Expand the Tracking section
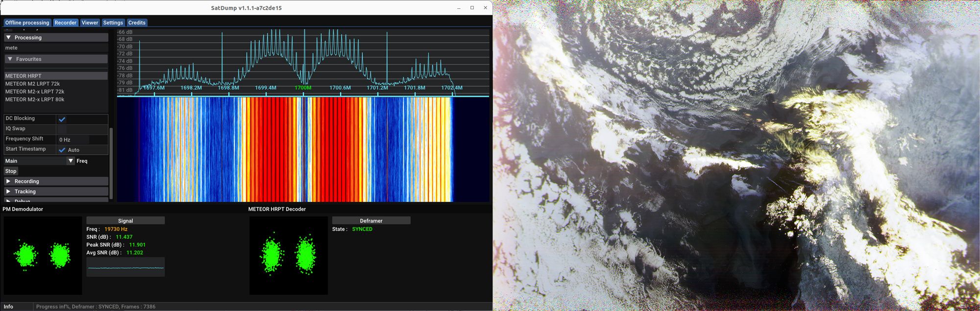 pos(8,191)
